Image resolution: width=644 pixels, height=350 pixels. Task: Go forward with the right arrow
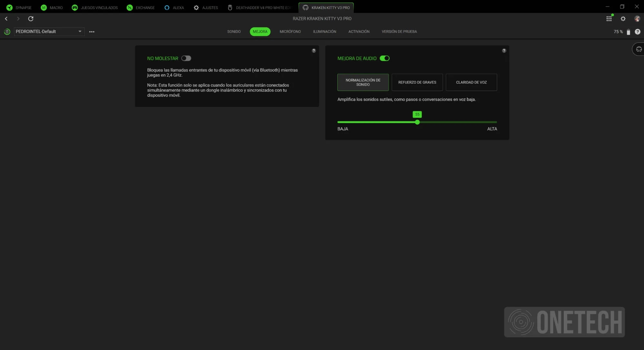click(x=18, y=19)
